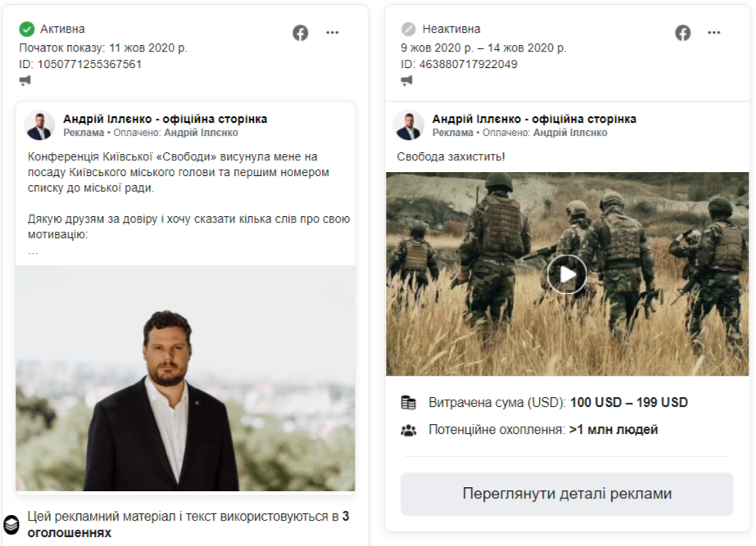Screen dimensions: 756x546
Task: Click the profile avatar in the inactive ad
Action: coord(409,125)
